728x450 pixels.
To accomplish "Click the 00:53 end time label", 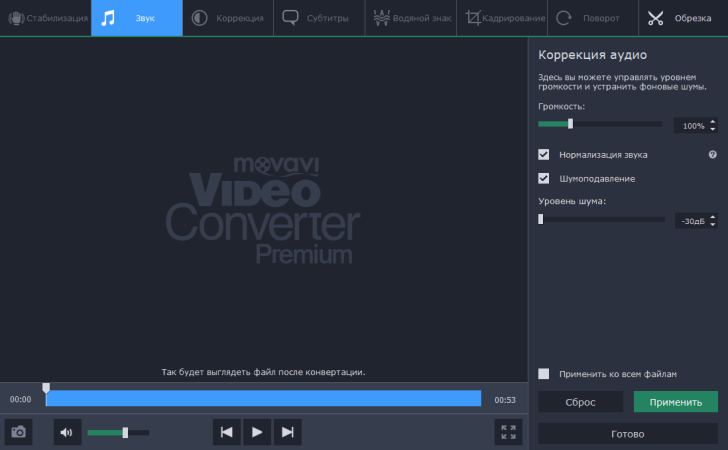I will [x=505, y=400].
